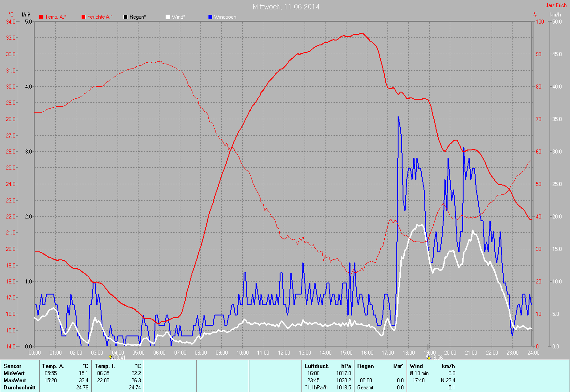The image size is (570, 392).
Task: Click the "Durchschnitt" row label
Action: 20,388
